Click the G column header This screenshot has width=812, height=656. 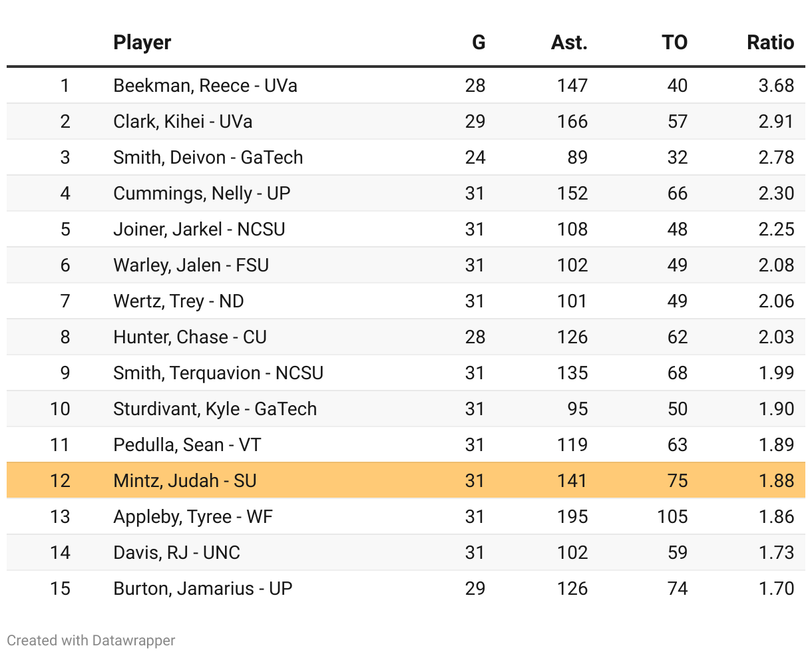(x=478, y=43)
